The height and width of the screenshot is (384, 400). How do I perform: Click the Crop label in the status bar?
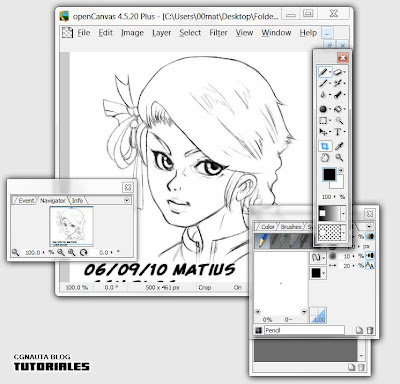click(205, 287)
